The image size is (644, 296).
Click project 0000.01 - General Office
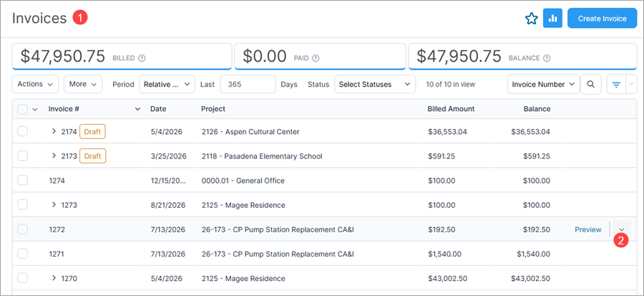pyautogui.click(x=243, y=181)
